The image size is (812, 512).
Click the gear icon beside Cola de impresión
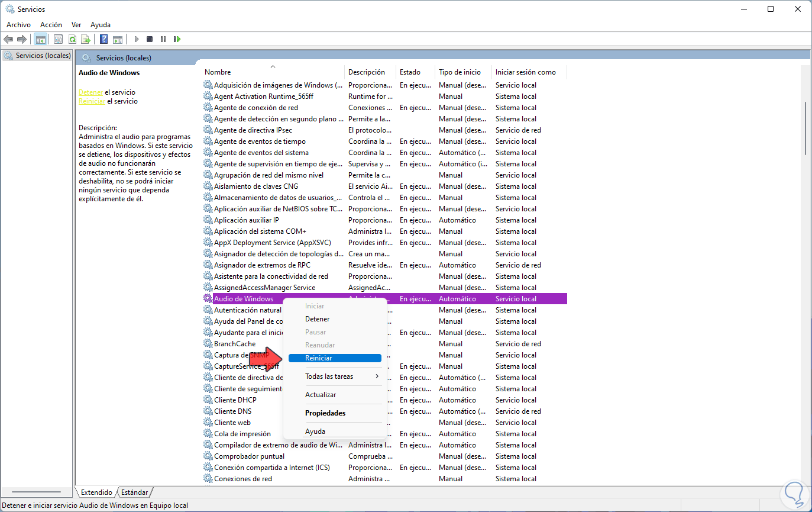tap(208, 434)
